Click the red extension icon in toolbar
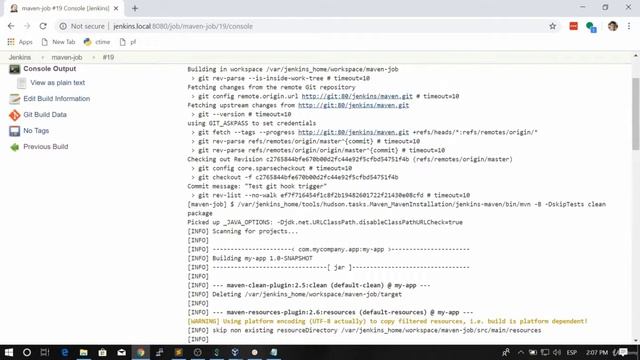 pos(573,26)
